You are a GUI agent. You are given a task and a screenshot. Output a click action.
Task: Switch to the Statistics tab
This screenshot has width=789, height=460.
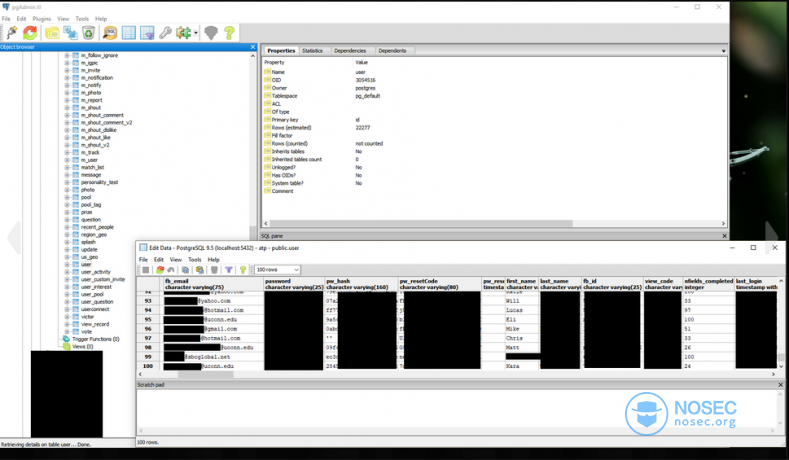pyautogui.click(x=312, y=51)
